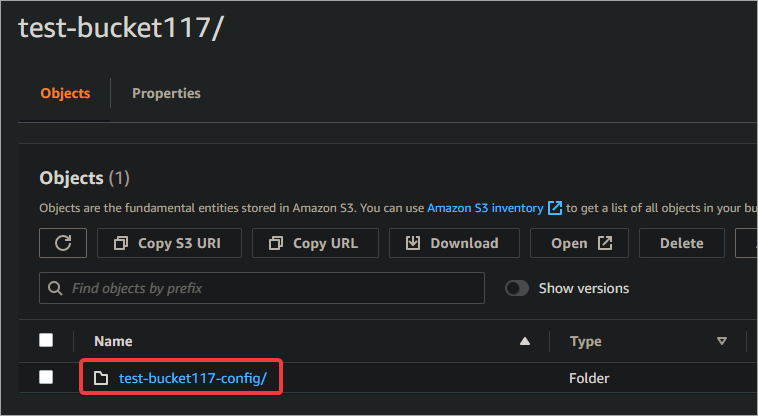
Task: Click the copy icon in Copy URL
Action: coord(276,243)
